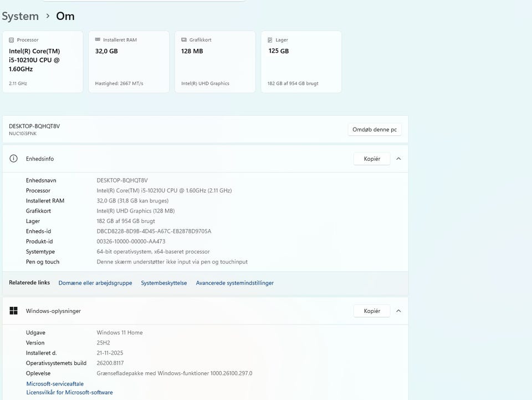The height and width of the screenshot is (400, 532).
Task: Click the 2.11 GHz text in Processor card
Action: coord(18,84)
